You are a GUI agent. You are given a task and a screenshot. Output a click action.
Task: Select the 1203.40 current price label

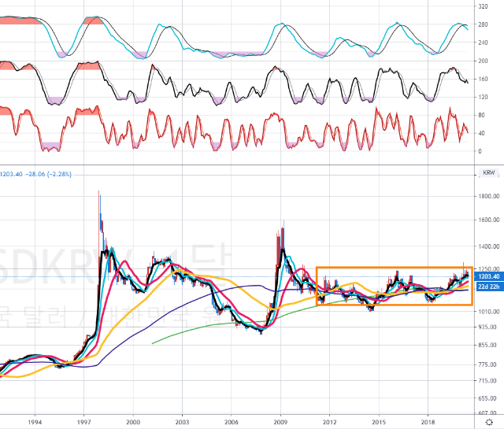point(489,276)
